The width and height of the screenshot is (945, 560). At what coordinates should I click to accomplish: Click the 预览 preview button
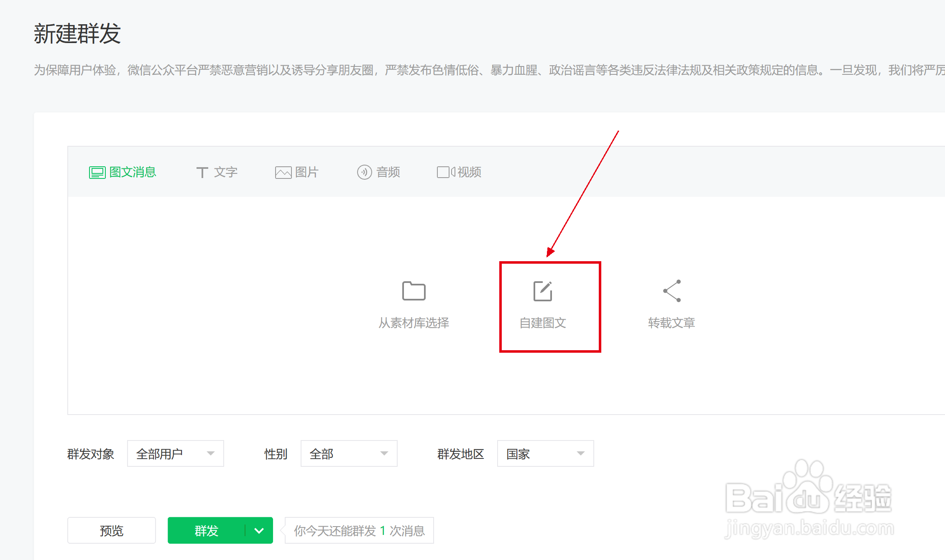tap(111, 530)
